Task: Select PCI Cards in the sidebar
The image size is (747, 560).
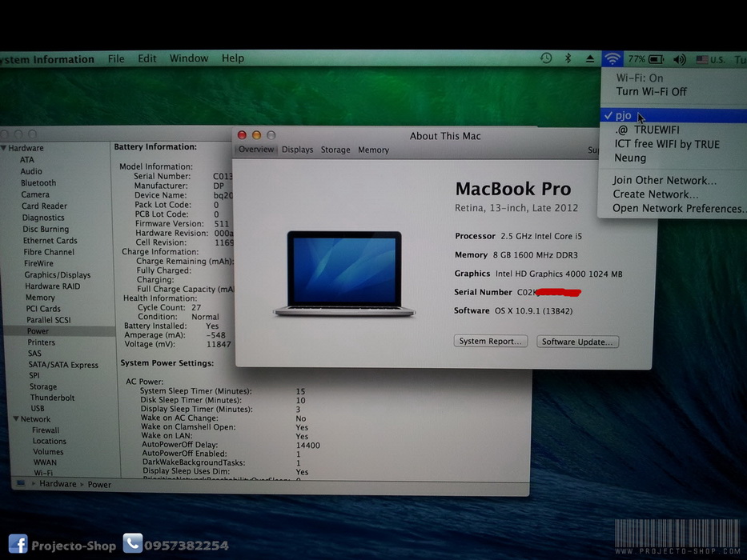Action: 43,309
